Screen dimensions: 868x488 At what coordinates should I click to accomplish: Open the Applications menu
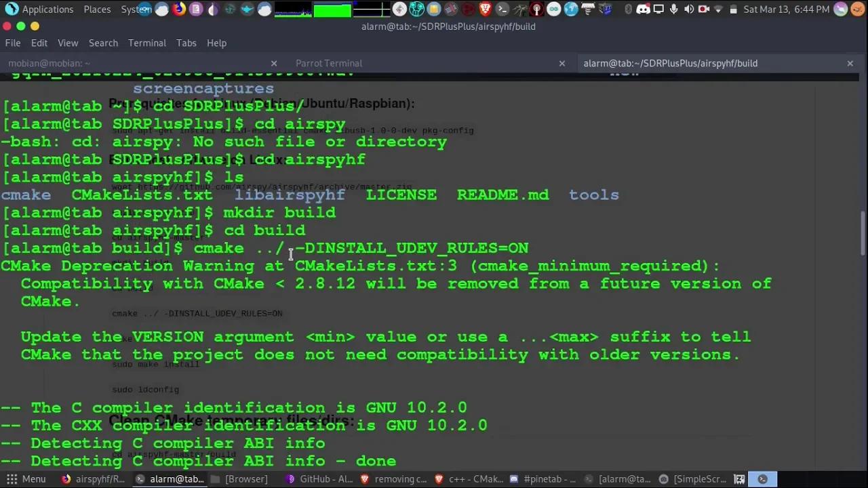pos(47,9)
